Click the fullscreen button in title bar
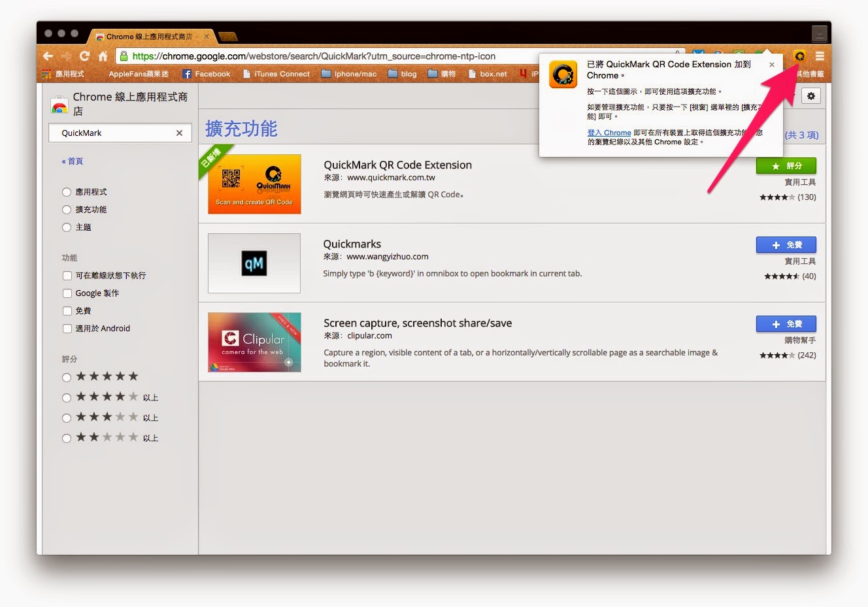 point(820,33)
